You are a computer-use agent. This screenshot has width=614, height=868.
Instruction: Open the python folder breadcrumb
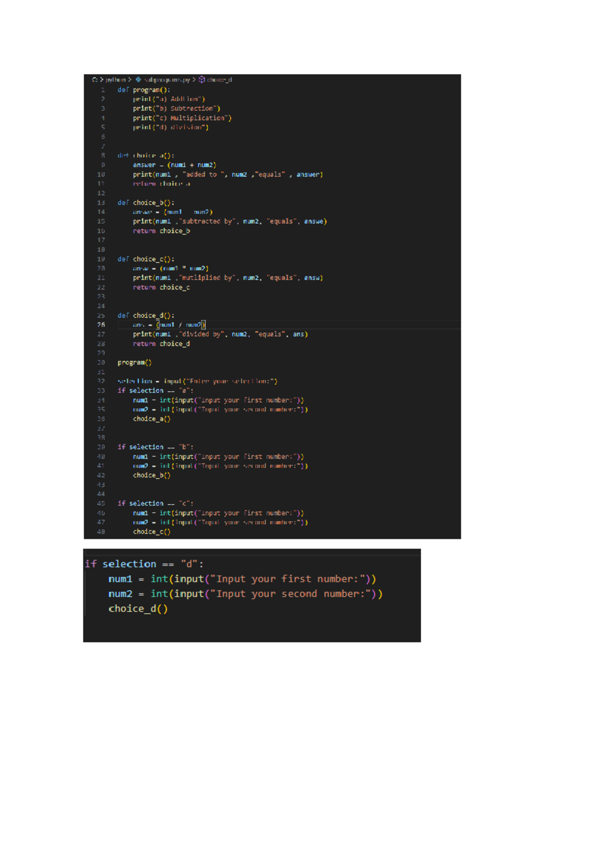pos(116,80)
